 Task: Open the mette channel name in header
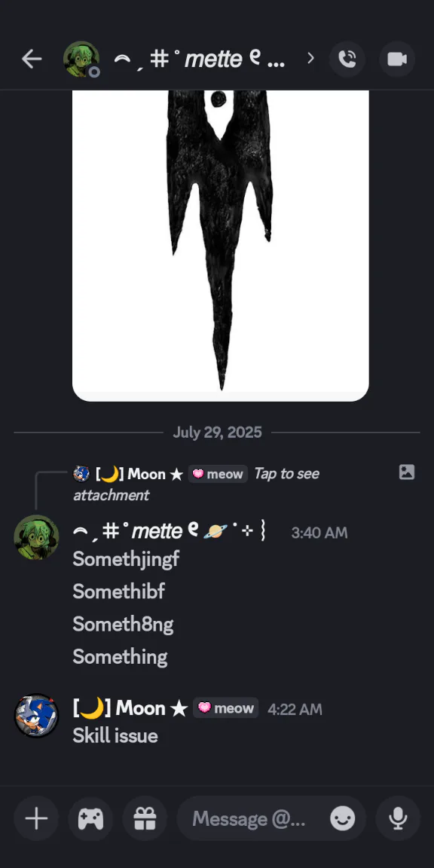[199, 60]
